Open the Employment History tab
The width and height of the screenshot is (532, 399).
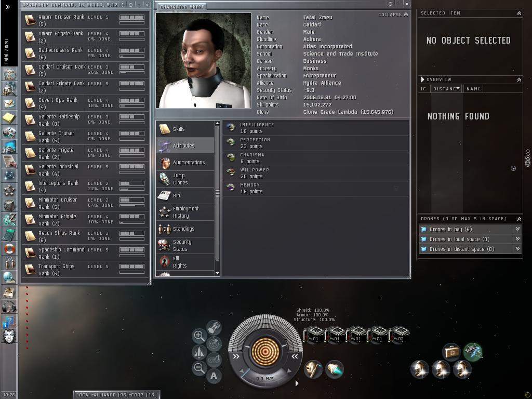[185, 212]
